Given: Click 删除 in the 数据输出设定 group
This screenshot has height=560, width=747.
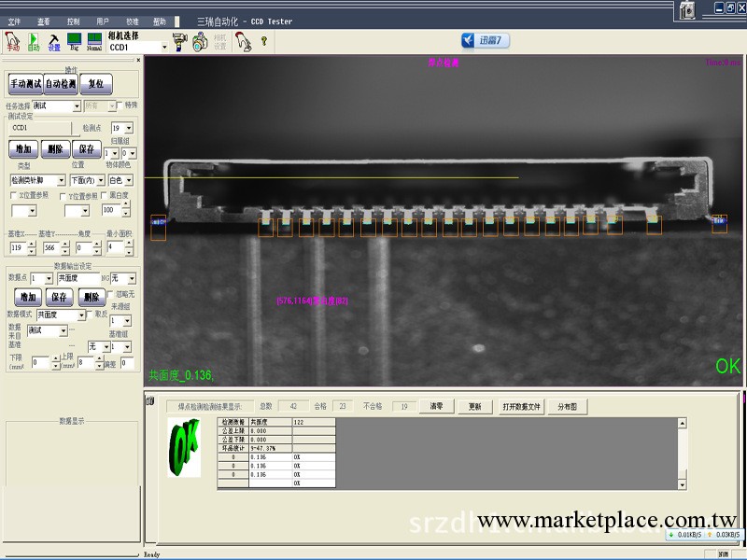Looking at the screenshot, I should 92,297.
